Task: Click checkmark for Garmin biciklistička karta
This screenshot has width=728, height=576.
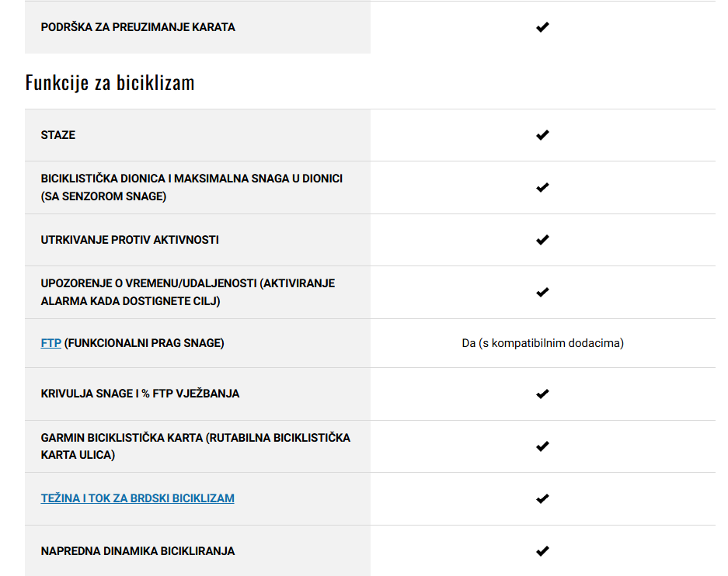Action: point(542,446)
